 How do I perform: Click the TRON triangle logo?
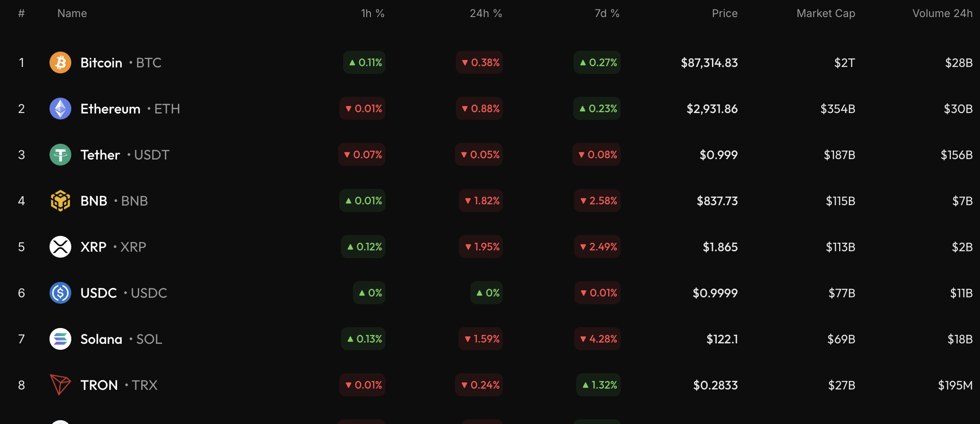pyautogui.click(x=60, y=385)
